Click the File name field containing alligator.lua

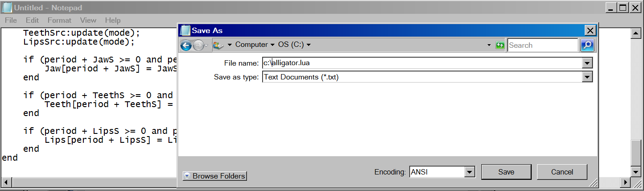422,63
